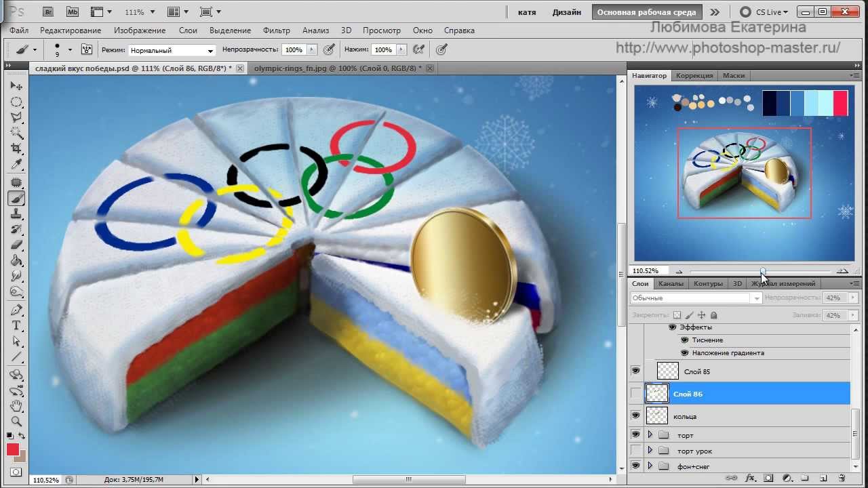868x488 pixels.
Task: Add a layer mask
Action: tap(770, 479)
